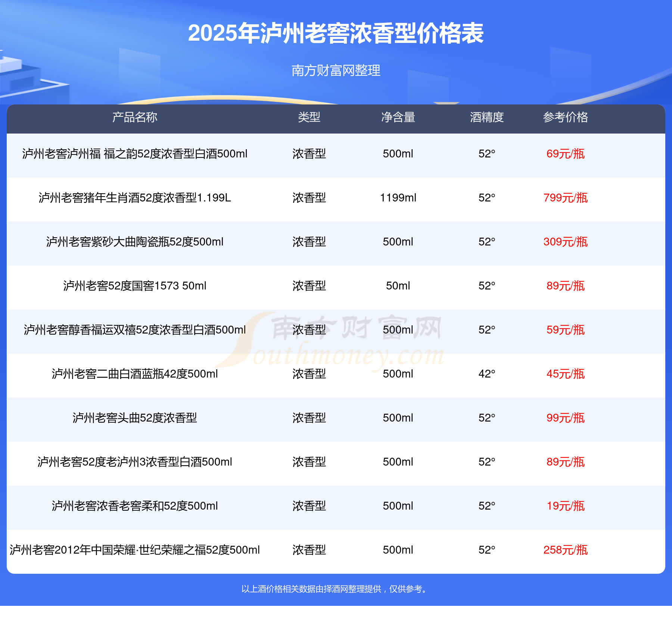Select product 泸州老窖猪年生肖酒52度浓香型1.199L
This screenshot has height=623, width=672.
(x=135, y=198)
